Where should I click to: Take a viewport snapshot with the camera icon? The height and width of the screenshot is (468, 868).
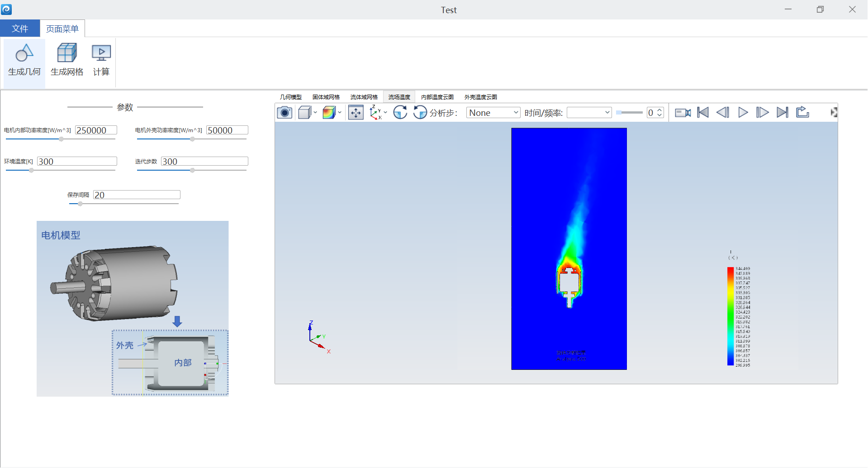[285, 113]
